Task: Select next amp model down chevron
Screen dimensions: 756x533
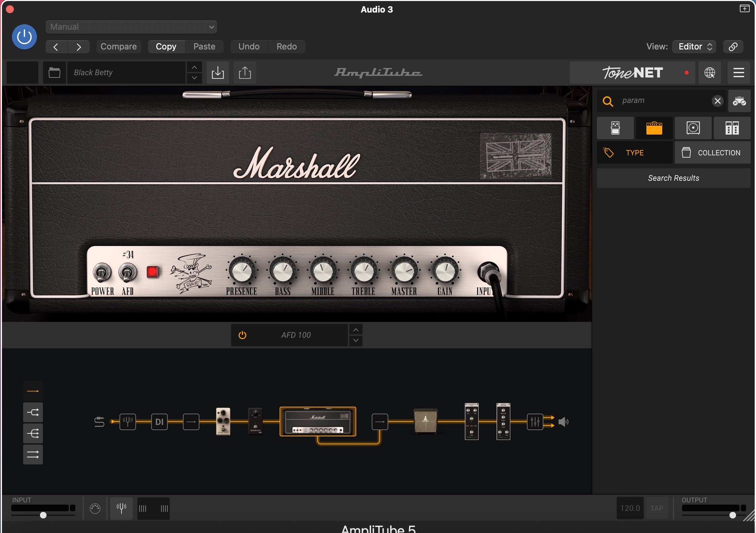Action: tap(356, 341)
